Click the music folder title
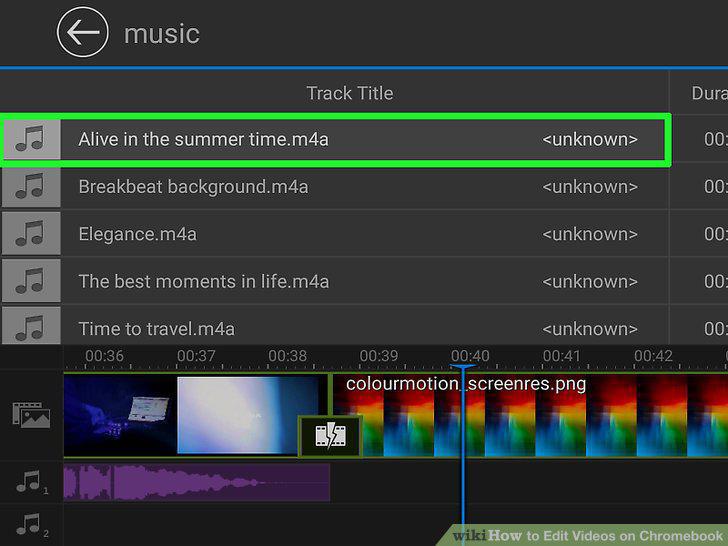 click(162, 34)
